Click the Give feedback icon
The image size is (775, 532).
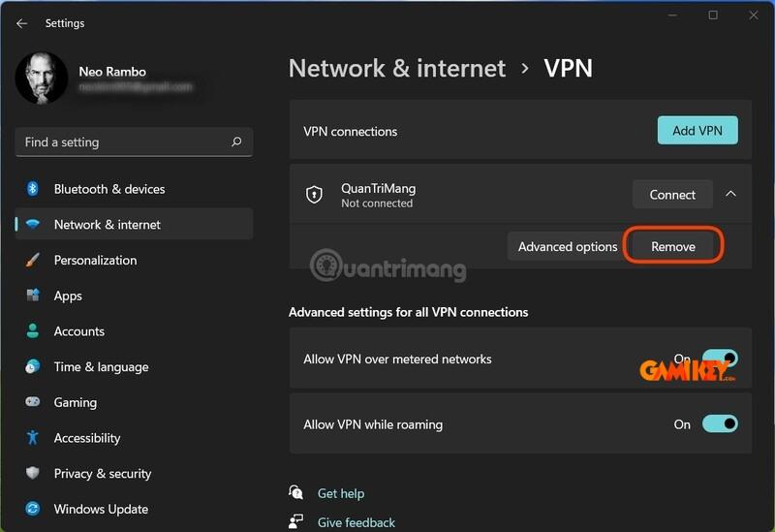(x=295, y=521)
